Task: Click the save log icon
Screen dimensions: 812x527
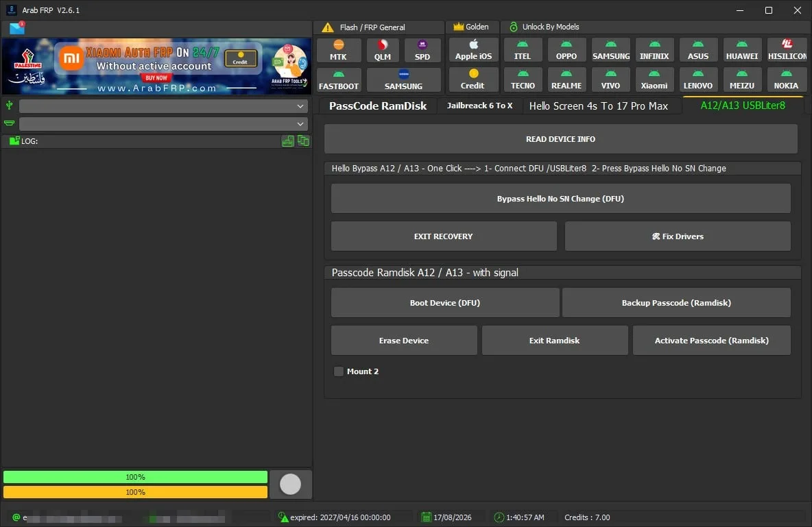Action: pos(288,140)
